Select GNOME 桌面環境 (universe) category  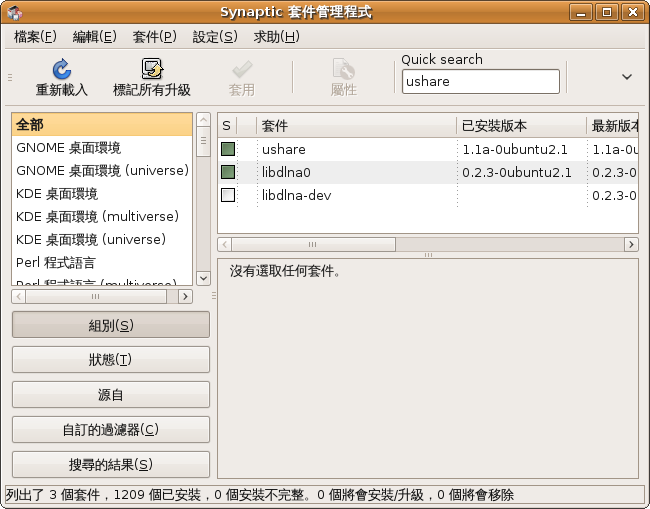point(102,170)
